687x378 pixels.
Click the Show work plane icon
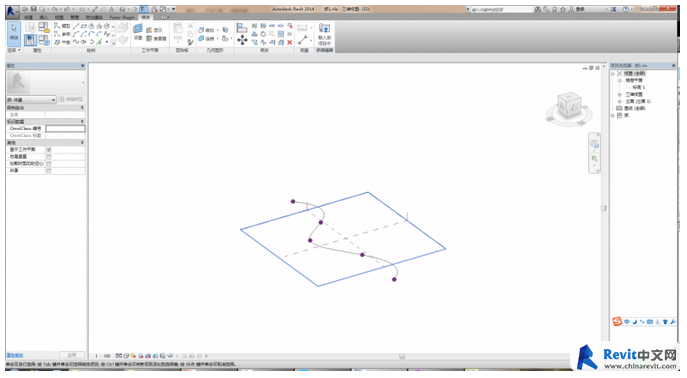[155, 30]
